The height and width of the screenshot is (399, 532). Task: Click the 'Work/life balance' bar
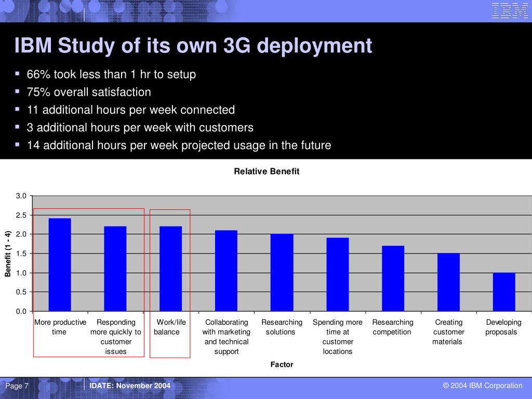[x=170, y=269]
